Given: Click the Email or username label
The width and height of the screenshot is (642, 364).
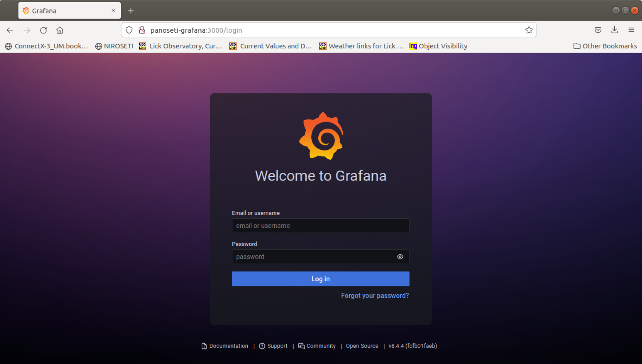Looking at the screenshot, I should click(256, 213).
